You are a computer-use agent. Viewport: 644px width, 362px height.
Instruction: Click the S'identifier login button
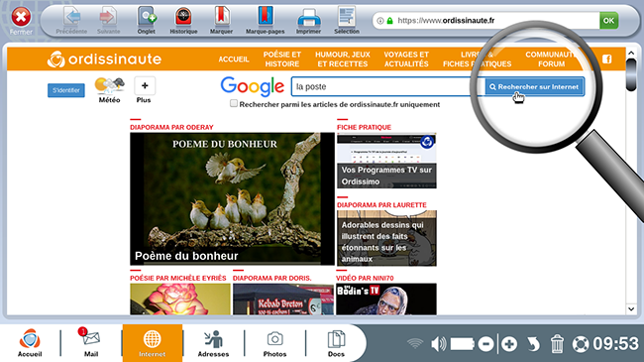[66, 90]
